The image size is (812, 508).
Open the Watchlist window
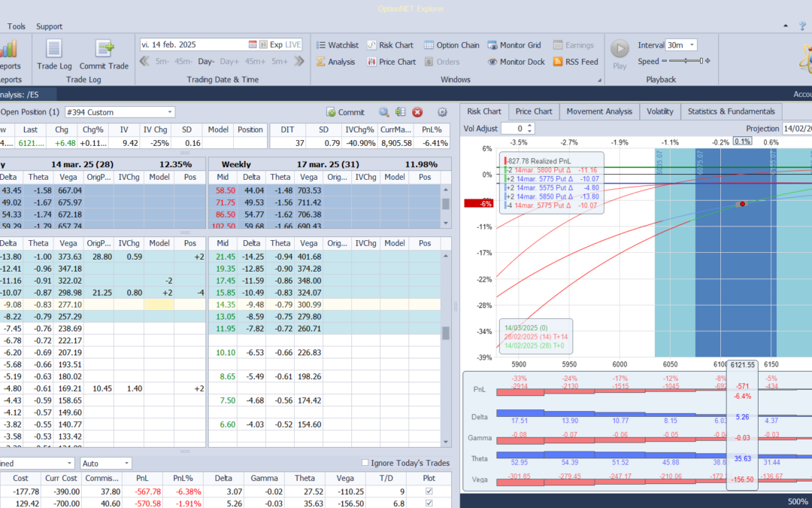337,45
